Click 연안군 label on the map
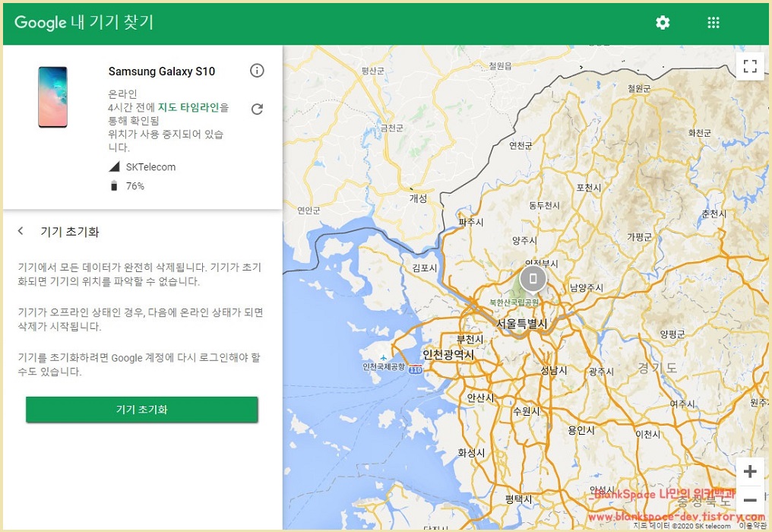The height and width of the screenshot is (532, 772). (308, 211)
